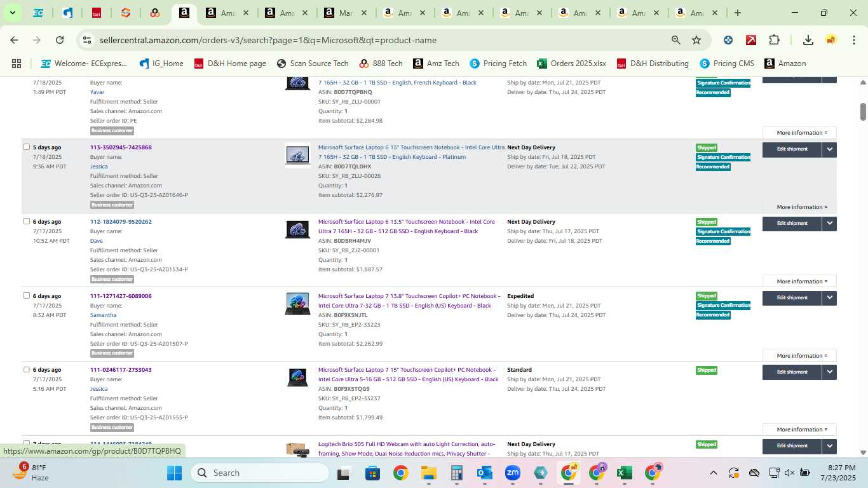Select checkbox for order 111-0246117-2753043
Image resolution: width=868 pixels, height=488 pixels.
click(x=27, y=369)
